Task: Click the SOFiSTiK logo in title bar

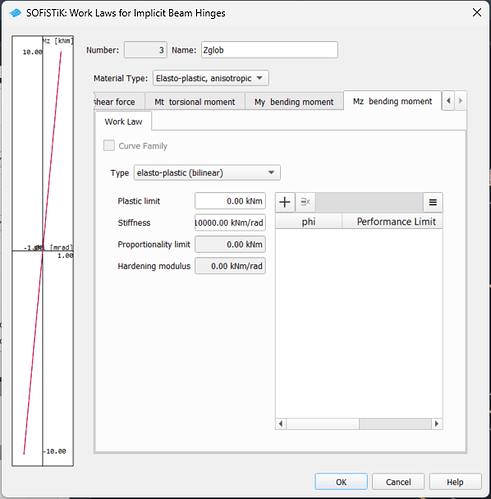Action: point(15,13)
